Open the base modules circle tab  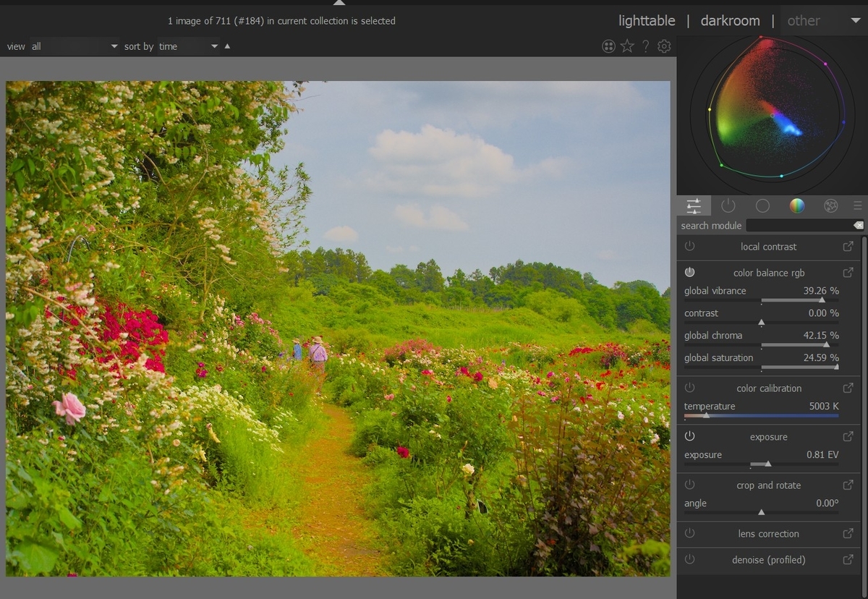point(762,206)
